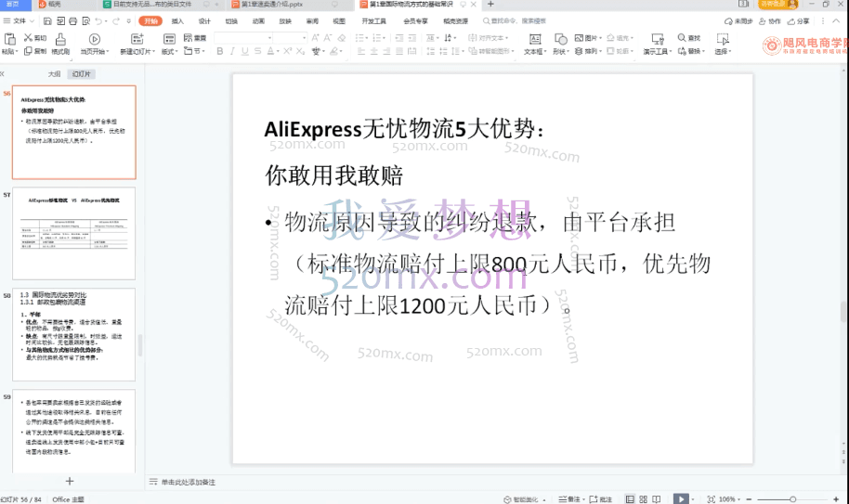
Task: Click the font color A button
Action: [270, 51]
